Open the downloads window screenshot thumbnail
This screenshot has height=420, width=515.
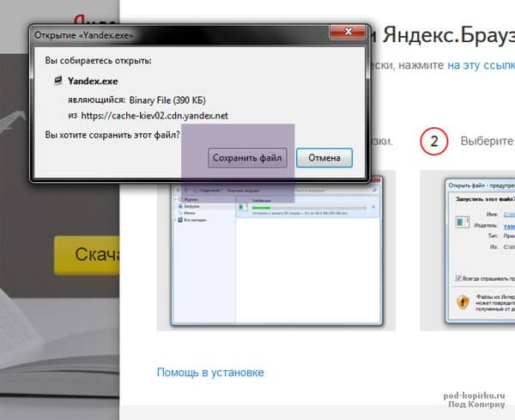(x=276, y=251)
